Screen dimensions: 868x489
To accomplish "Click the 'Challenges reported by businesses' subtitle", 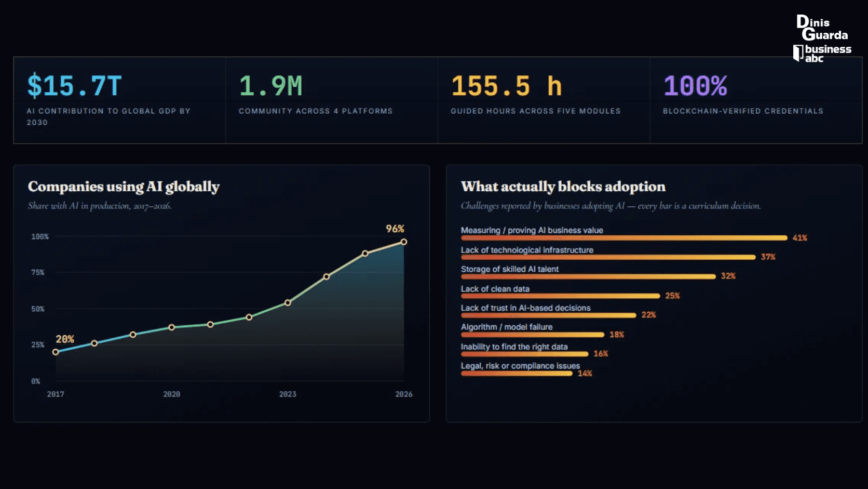I will coord(611,206).
